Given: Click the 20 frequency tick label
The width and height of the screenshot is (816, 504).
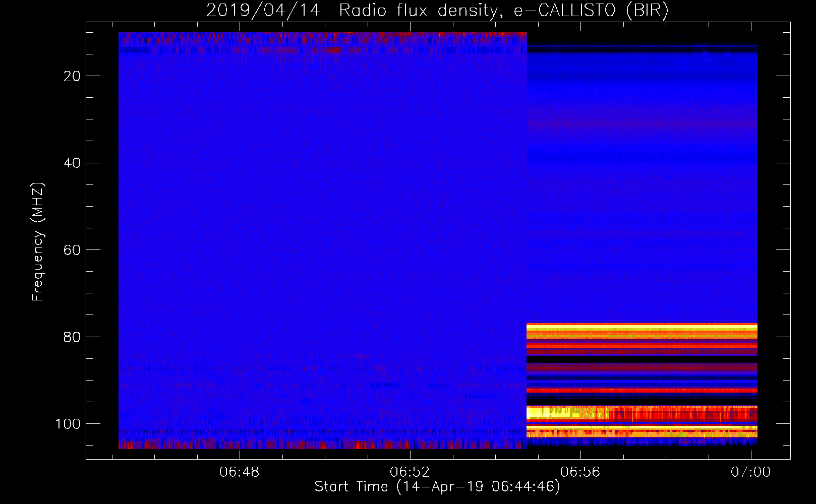Looking at the screenshot, I should click(x=73, y=76).
